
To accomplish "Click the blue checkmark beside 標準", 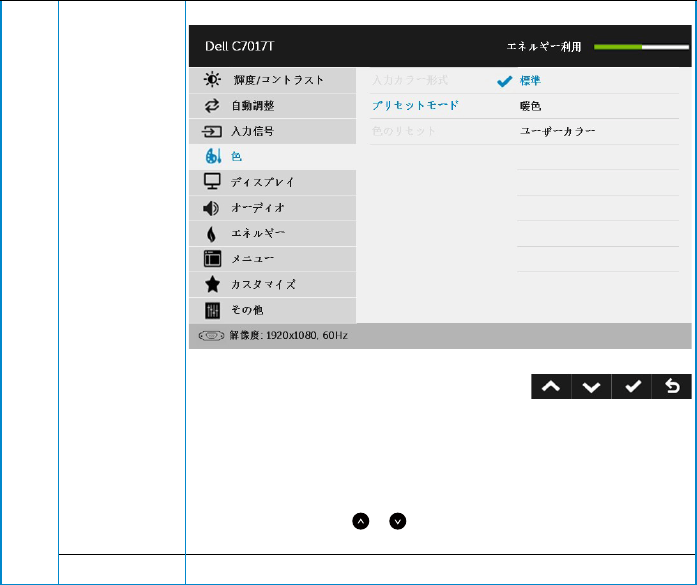I will (504, 81).
